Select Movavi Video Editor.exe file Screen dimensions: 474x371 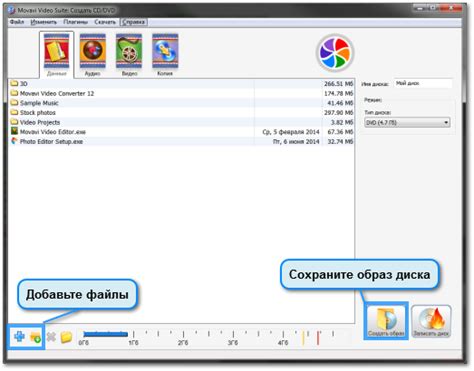point(181,132)
